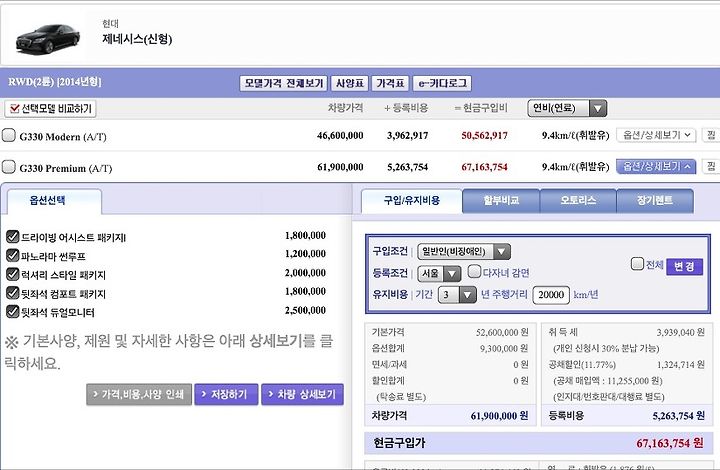This screenshot has width=720, height=470.
Task: Uncheck 럭셔리 스타일 패키지 option
Action: tap(12, 274)
